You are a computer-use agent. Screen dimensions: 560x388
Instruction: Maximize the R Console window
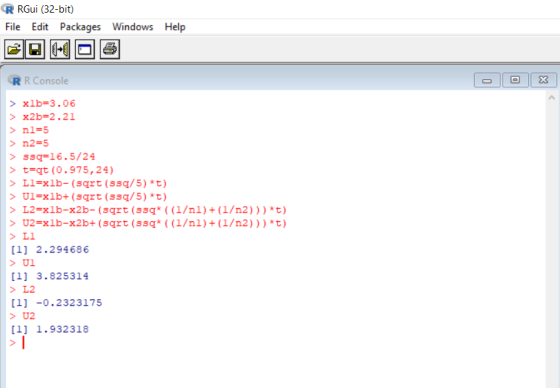pyautogui.click(x=515, y=80)
